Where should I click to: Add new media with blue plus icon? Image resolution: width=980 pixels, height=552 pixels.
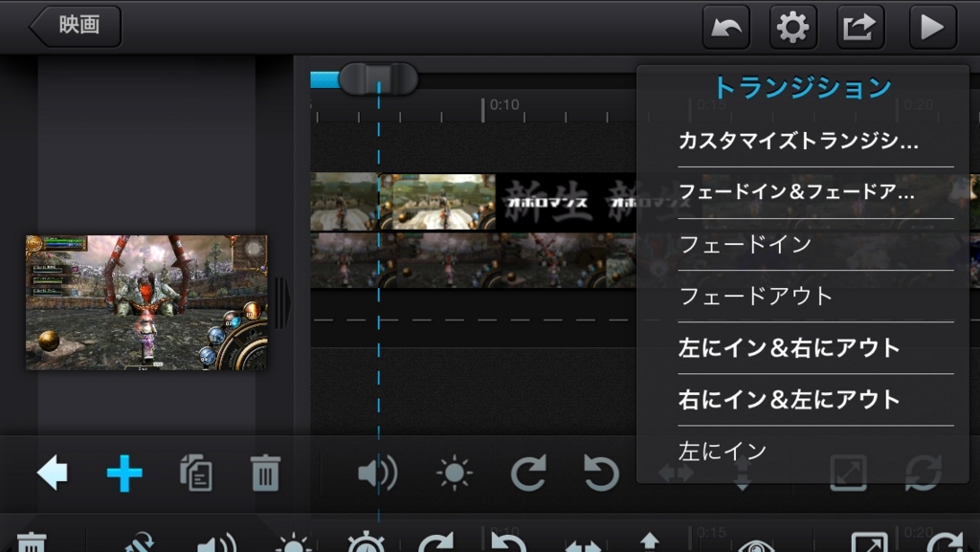(124, 473)
